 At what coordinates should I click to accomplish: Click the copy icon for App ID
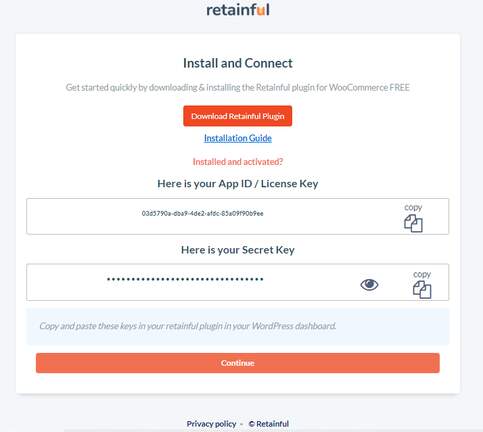pos(413,223)
